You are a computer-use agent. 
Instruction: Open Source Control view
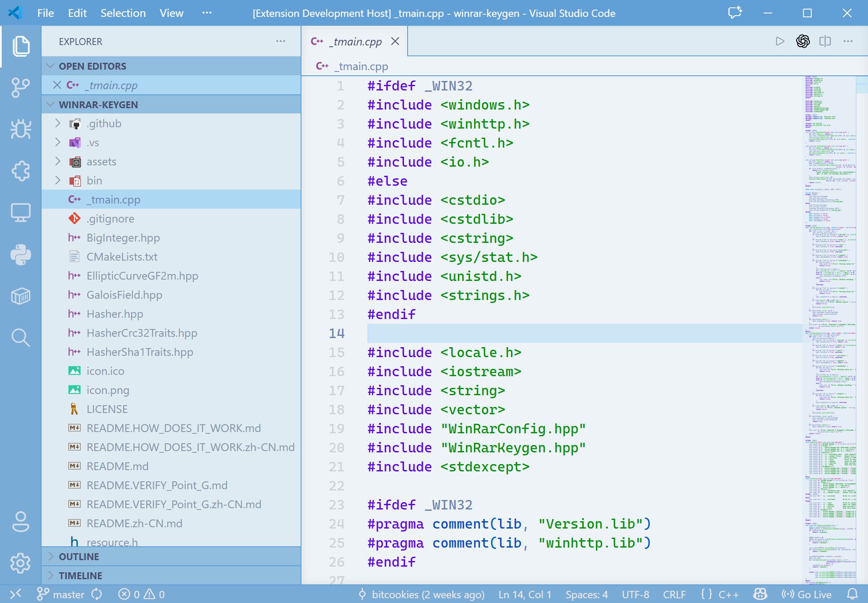tap(21, 87)
